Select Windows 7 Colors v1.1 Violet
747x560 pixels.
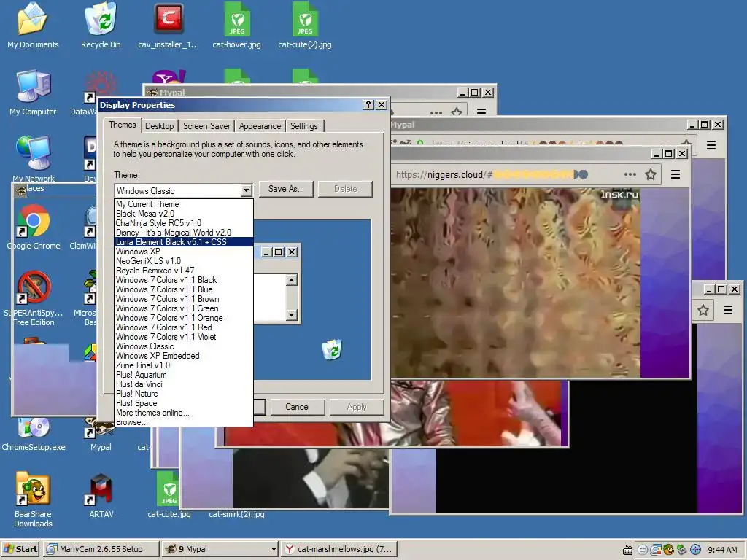tap(184, 337)
